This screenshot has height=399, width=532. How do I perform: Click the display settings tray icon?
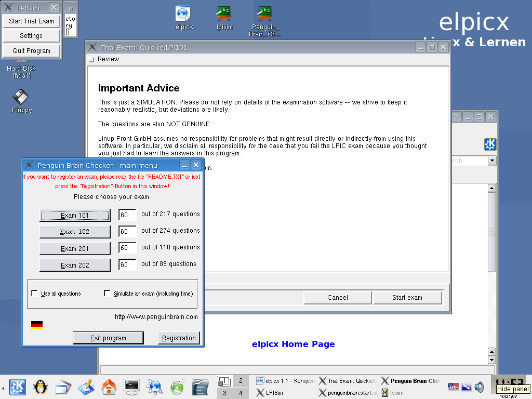tap(467, 387)
